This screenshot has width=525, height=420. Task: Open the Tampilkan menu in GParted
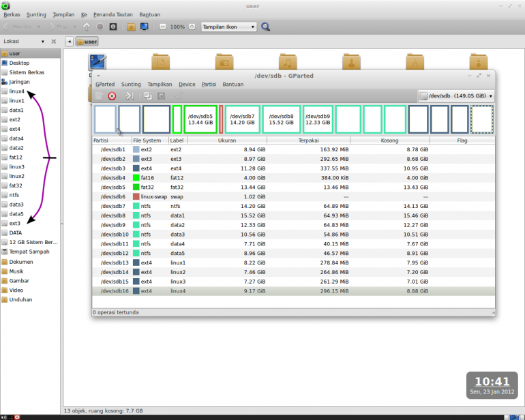[x=160, y=85]
